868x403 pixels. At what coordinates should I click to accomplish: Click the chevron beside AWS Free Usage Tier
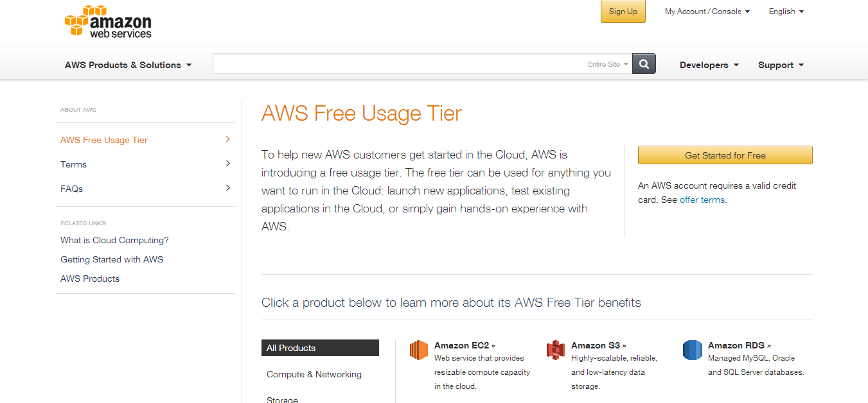pos(228,139)
